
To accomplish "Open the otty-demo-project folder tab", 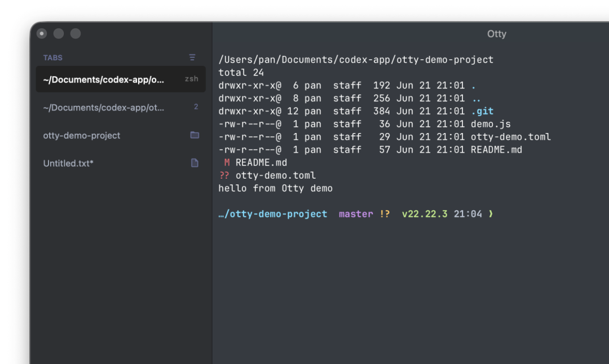I will [121, 135].
